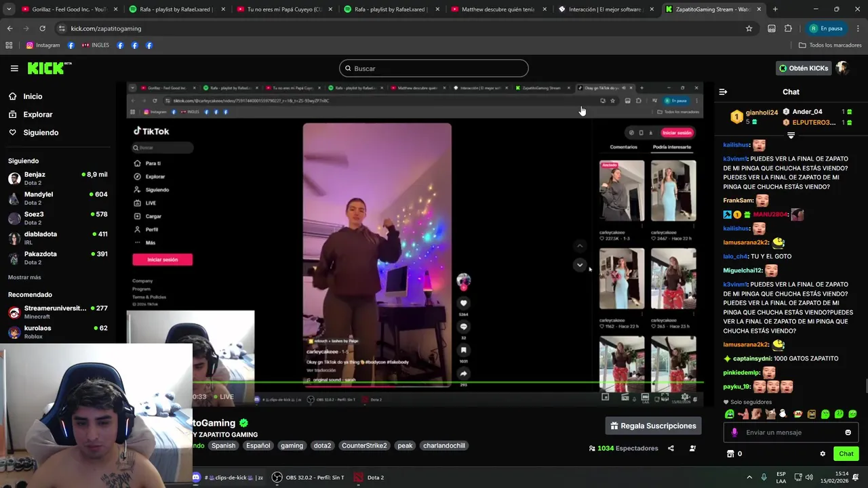This screenshot has width=868, height=488.
Task: Open chat settings gear icon
Action: (x=823, y=453)
